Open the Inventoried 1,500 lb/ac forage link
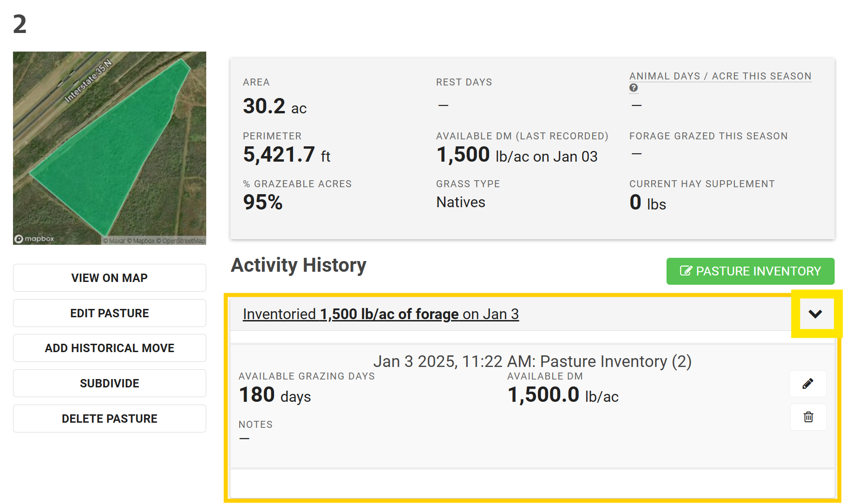This screenshot has height=504, width=850. pos(381,314)
